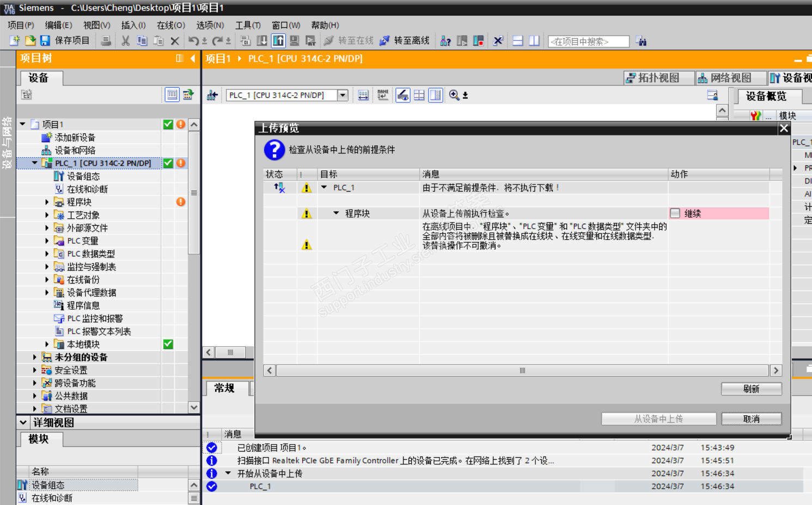
Task: Select 添加新设备 in project tree
Action: [75, 137]
